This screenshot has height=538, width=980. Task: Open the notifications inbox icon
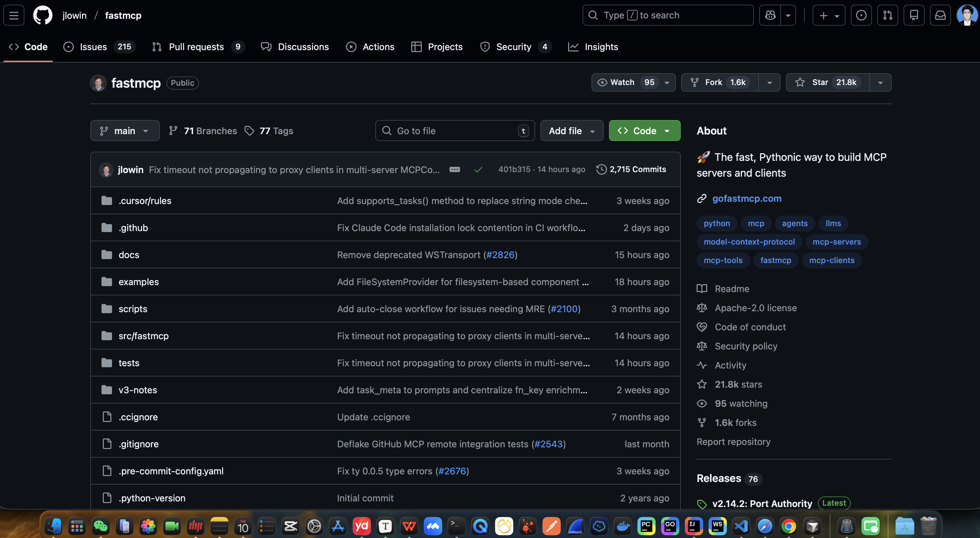(940, 15)
